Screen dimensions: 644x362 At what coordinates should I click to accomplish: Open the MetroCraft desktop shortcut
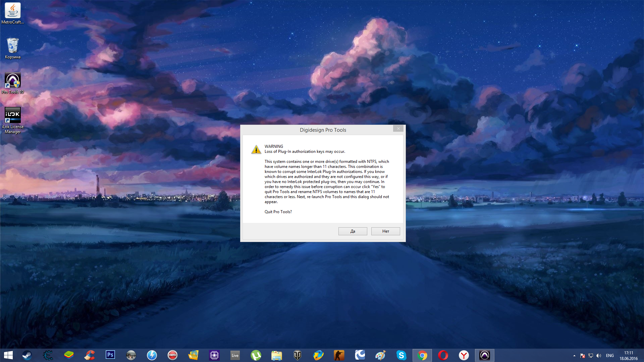coord(13,13)
